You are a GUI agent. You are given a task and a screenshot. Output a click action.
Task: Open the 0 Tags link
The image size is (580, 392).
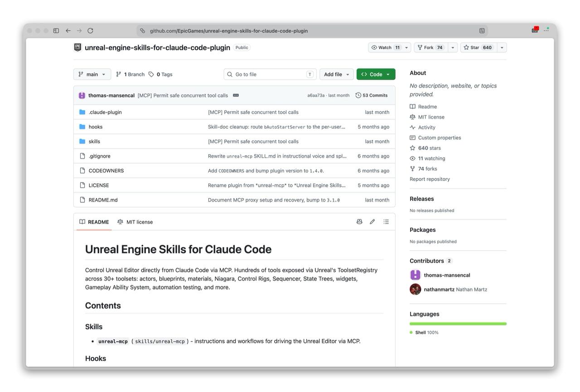(160, 74)
